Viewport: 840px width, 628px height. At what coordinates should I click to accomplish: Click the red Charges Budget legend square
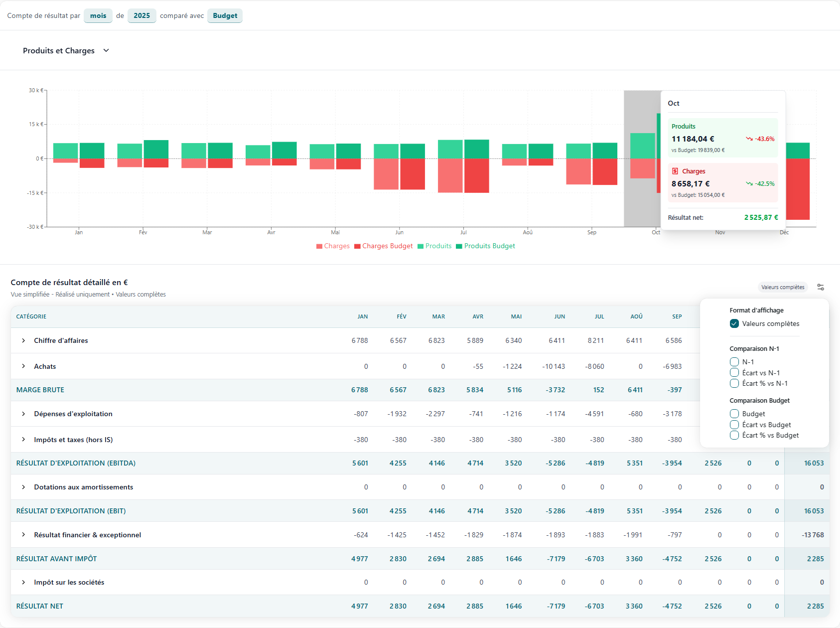(357, 246)
